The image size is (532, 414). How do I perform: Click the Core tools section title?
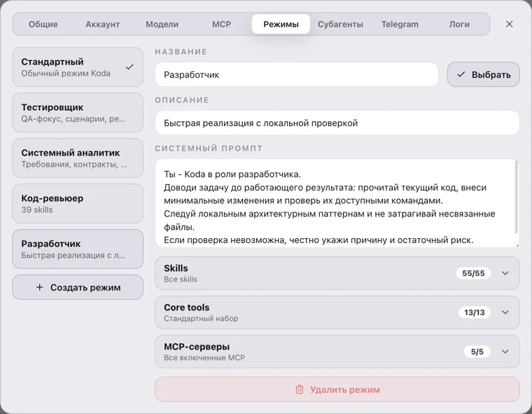click(x=187, y=308)
